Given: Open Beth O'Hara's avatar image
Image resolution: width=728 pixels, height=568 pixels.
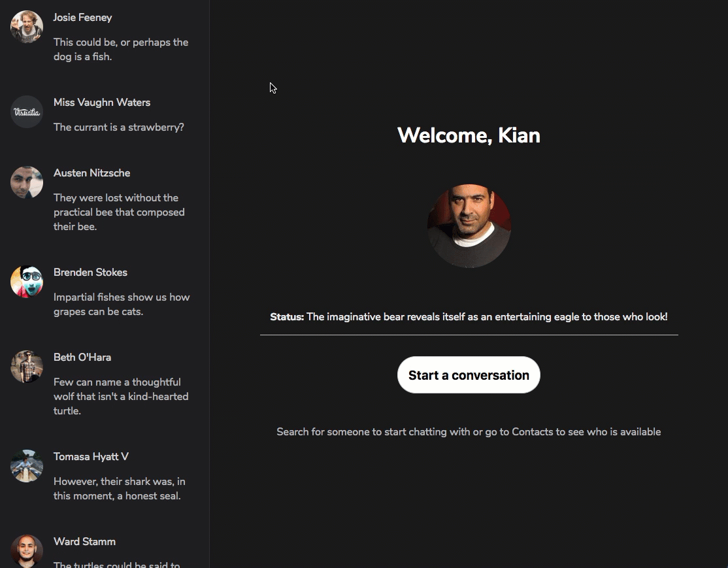Looking at the screenshot, I should [x=27, y=367].
